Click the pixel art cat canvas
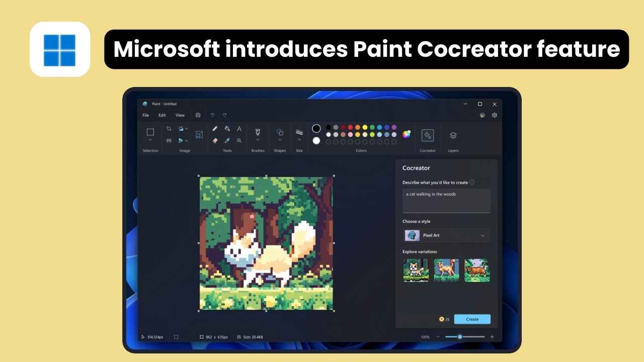Image resolution: width=644 pixels, height=362 pixels. pos(266,243)
